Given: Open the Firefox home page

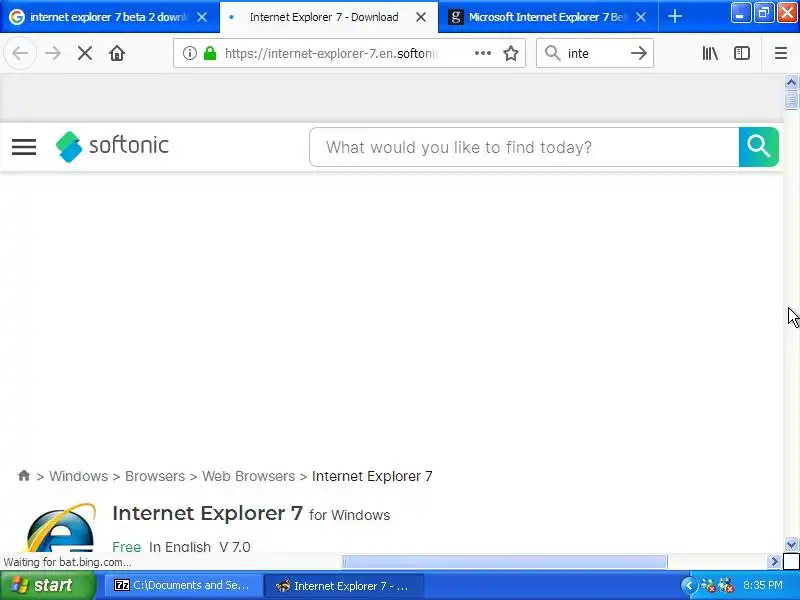Looking at the screenshot, I should click(x=117, y=53).
